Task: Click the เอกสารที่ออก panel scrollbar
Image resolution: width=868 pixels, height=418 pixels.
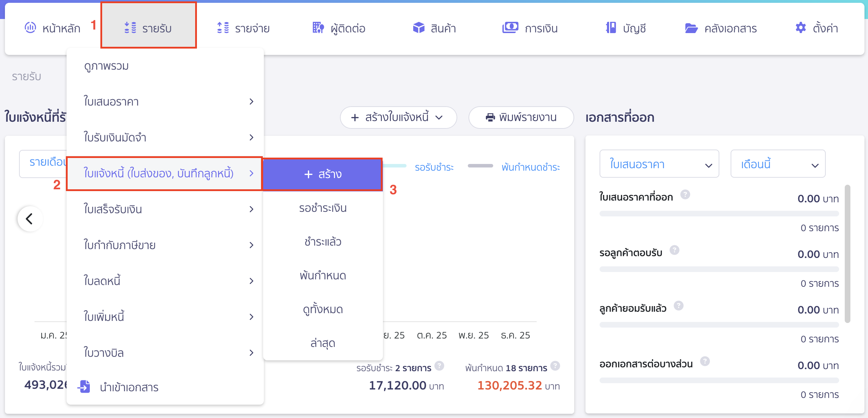Action: click(848, 254)
